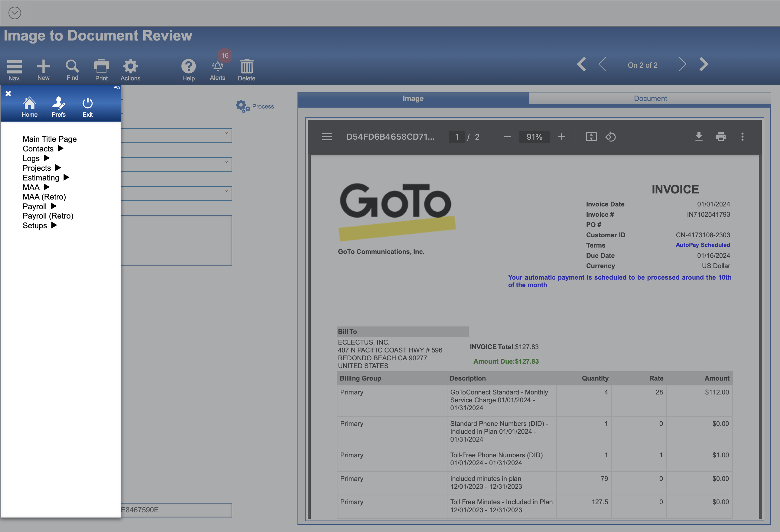
Task: Open Main Title Page menu item
Action: point(50,139)
